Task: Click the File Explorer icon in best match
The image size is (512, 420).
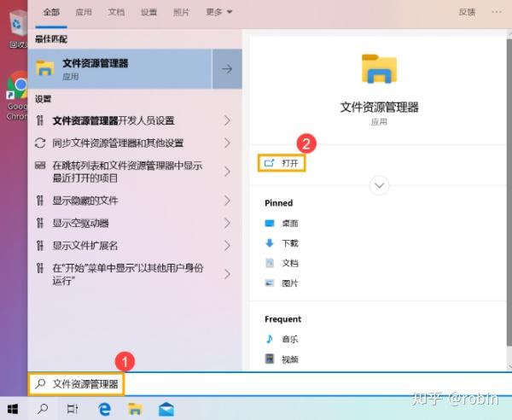Action: click(x=44, y=68)
